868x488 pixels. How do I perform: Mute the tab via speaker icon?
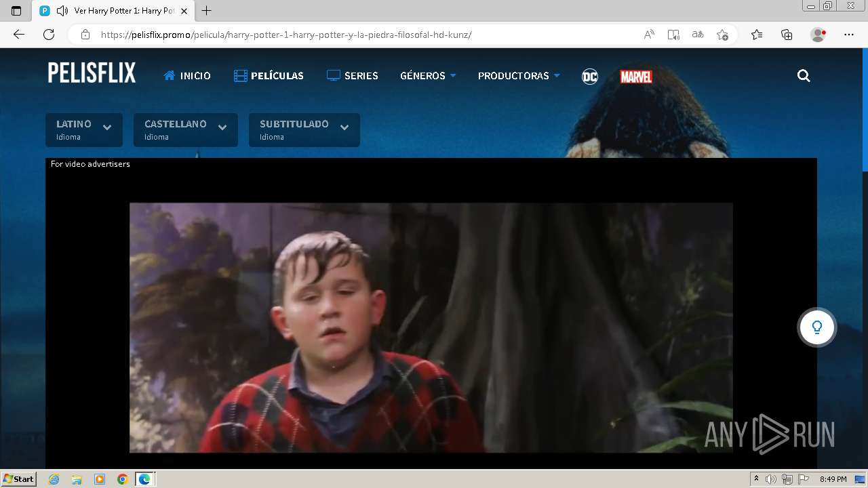pyautogui.click(x=62, y=11)
